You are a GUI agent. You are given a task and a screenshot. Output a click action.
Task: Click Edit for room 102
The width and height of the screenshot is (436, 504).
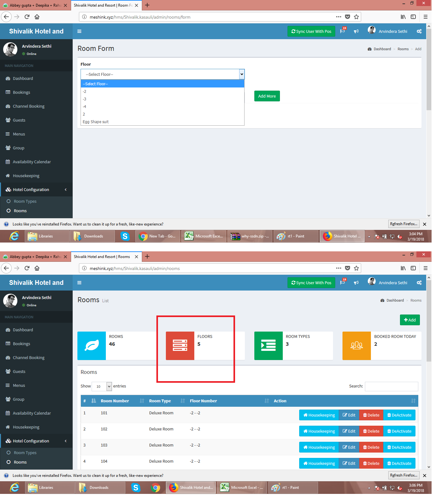click(349, 431)
